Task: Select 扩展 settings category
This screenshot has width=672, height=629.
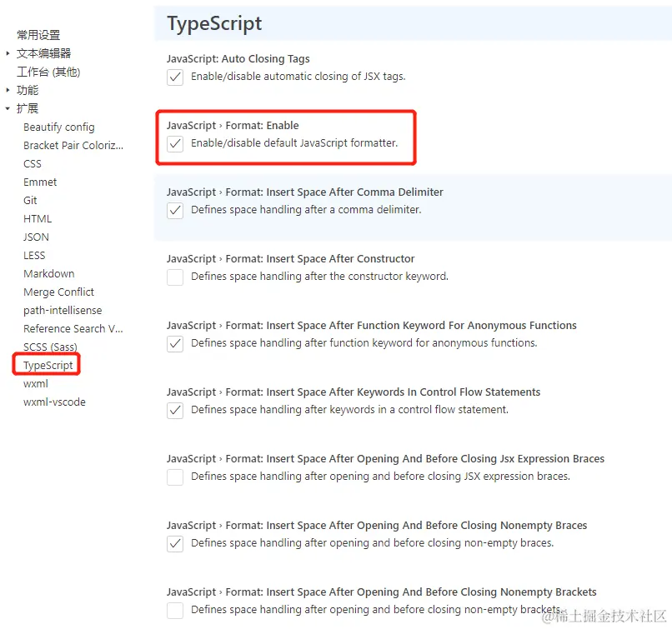Action: (x=28, y=108)
